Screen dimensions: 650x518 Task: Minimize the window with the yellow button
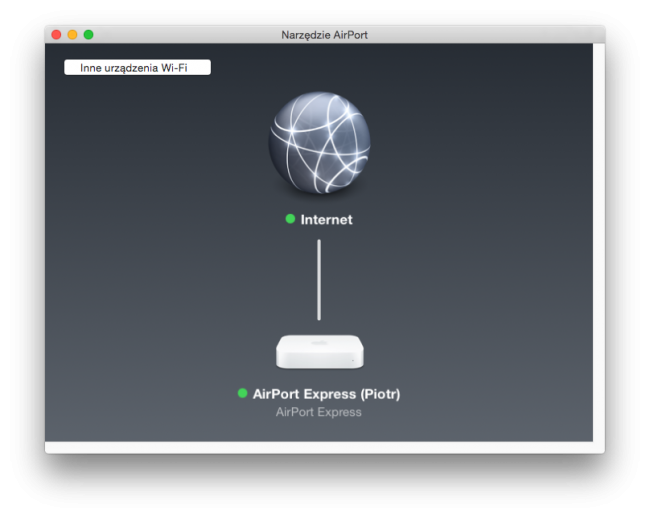pyautogui.click(x=73, y=35)
